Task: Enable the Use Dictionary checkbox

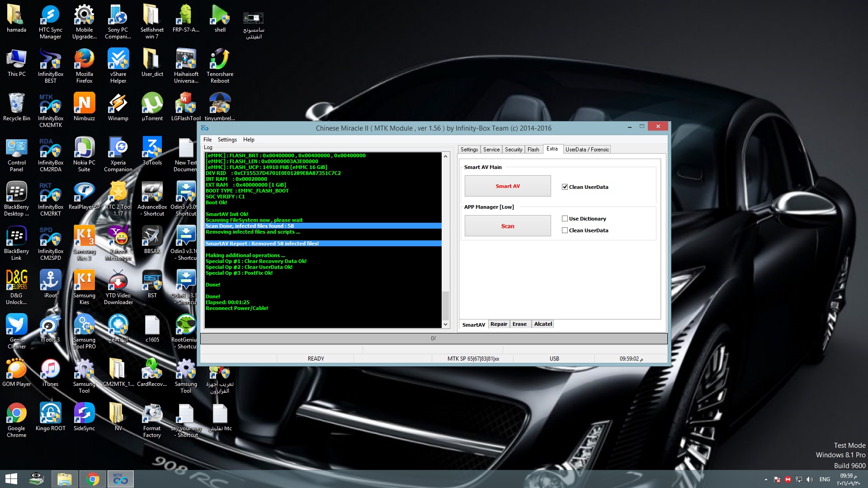Action: (565, 218)
